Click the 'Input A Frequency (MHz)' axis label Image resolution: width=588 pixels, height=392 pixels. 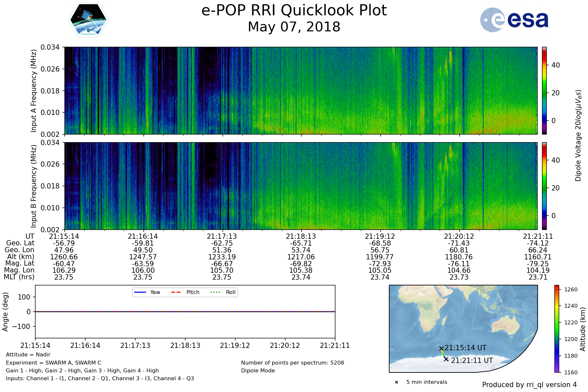coord(33,91)
